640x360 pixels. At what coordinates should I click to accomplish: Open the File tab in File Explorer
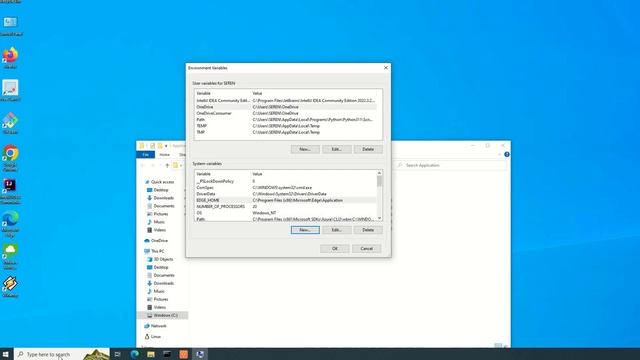(146, 155)
